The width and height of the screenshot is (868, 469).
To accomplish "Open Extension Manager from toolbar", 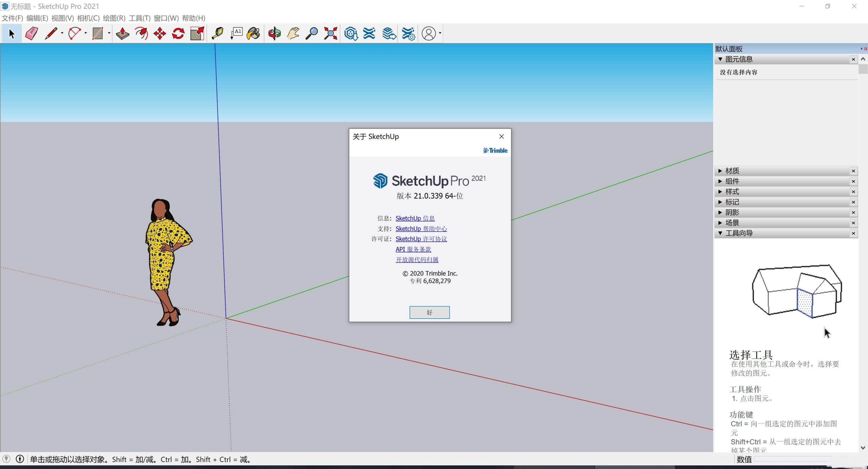I will (408, 34).
